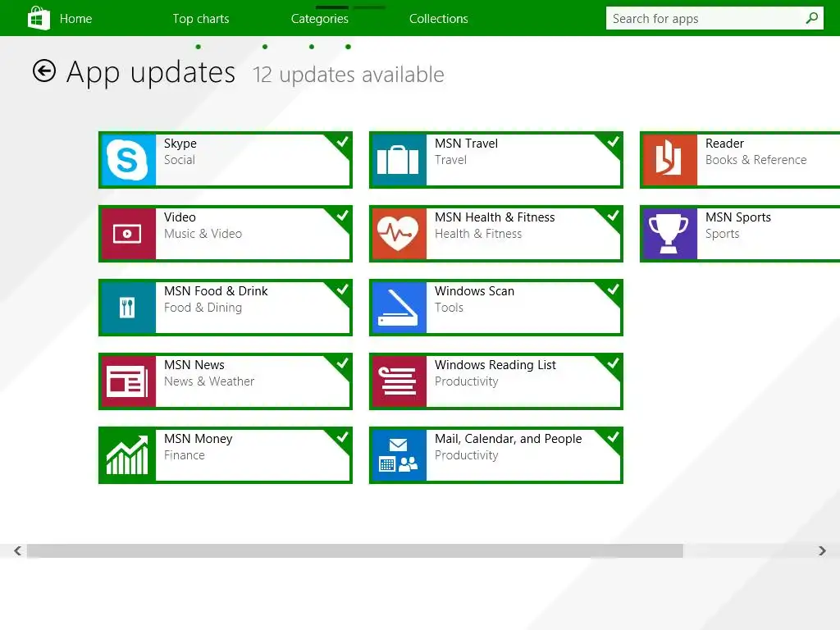Click the 'News & Weather' category label
The height and width of the screenshot is (630, 840).
pyautogui.click(x=209, y=381)
